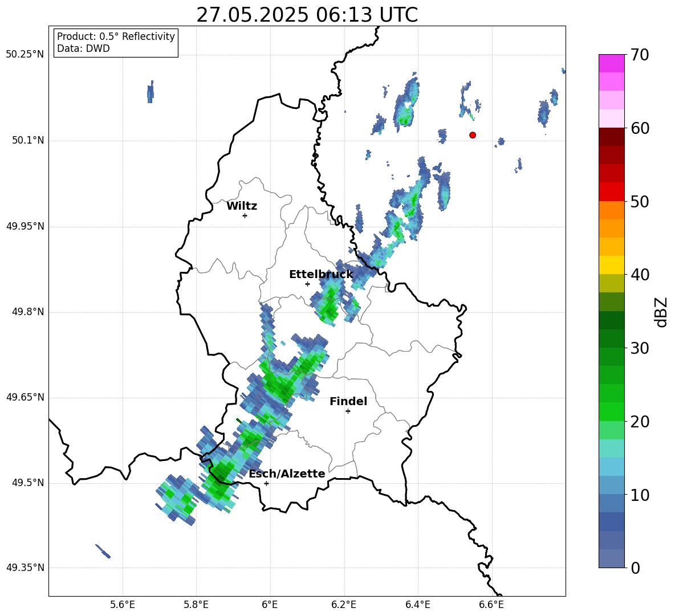Click the 20 value on the colorbar
The image size is (675, 616).
click(x=640, y=422)
